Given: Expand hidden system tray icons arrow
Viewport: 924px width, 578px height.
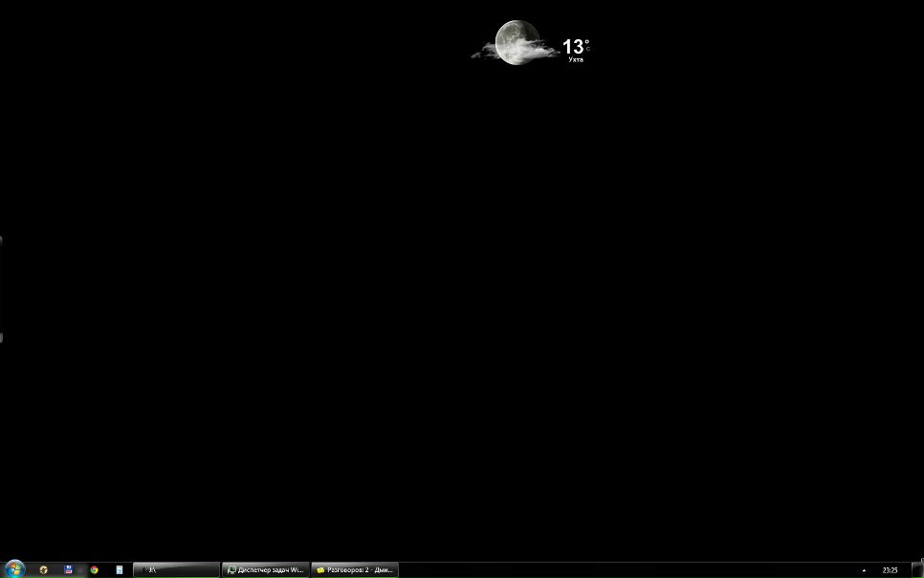Looking at the screenshot, I should (864, 570).
